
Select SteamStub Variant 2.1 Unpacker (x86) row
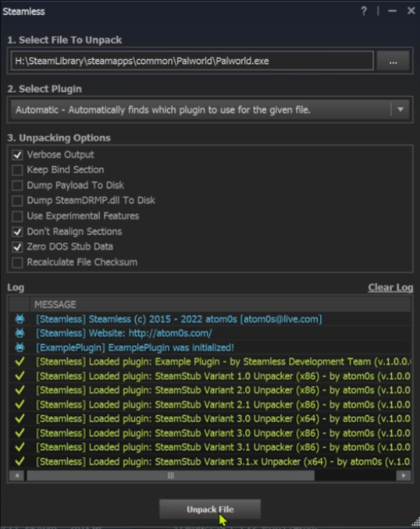(x=210, y=404)
